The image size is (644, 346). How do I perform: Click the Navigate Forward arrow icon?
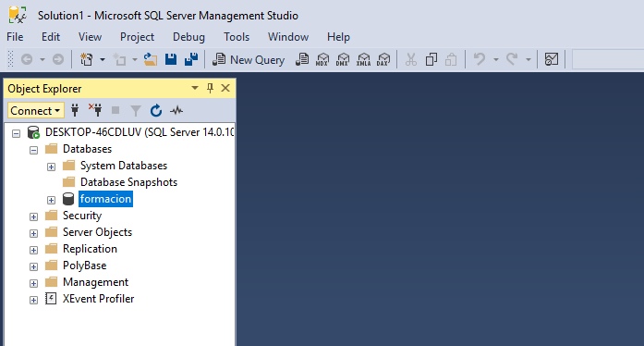tap(58, 59)
